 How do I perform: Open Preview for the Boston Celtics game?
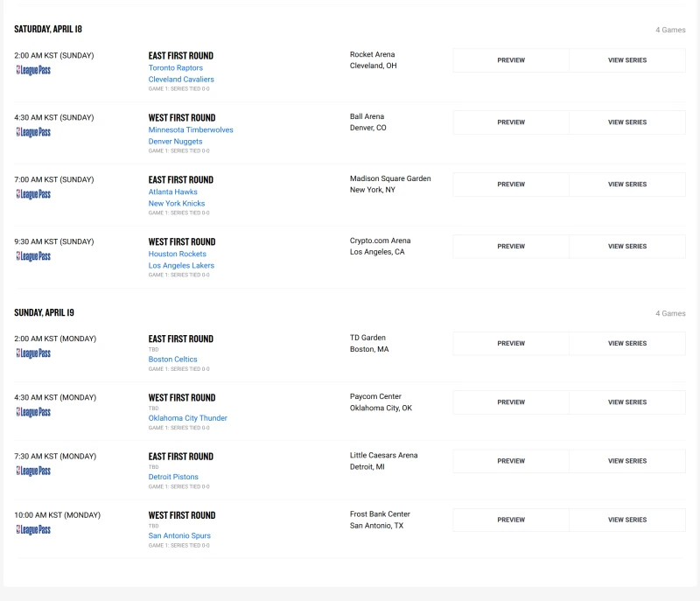pos(511,344)
